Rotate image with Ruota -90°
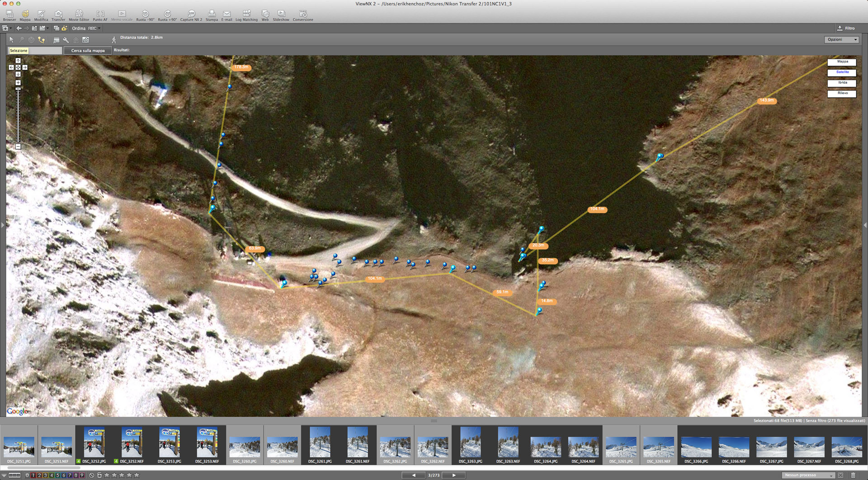This screenshot has width=868, height=480. 145,16
